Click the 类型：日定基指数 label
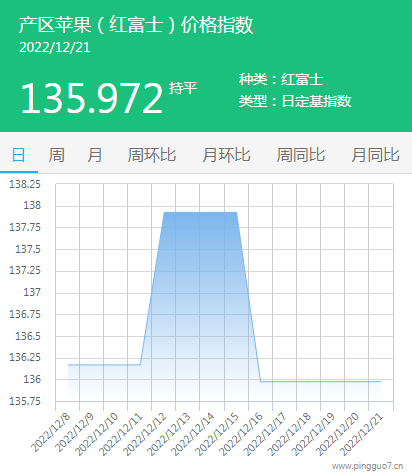 pyautogui.click(x=295, y=101)
